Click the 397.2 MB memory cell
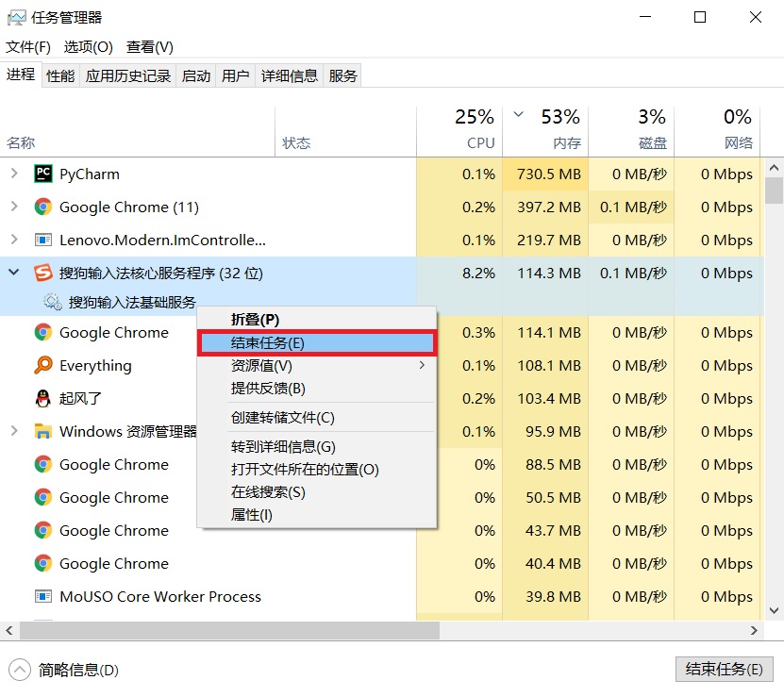This screenshot has height=697, width=784. 545,207
